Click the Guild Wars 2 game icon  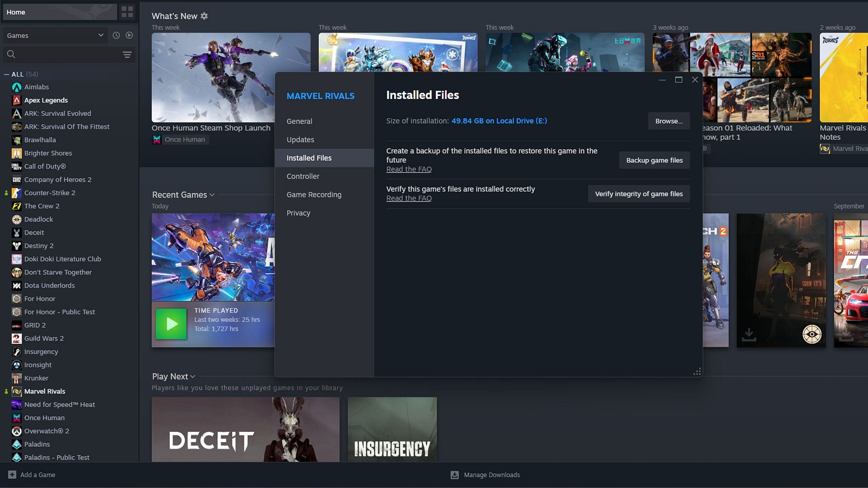(x=17, y=338)
